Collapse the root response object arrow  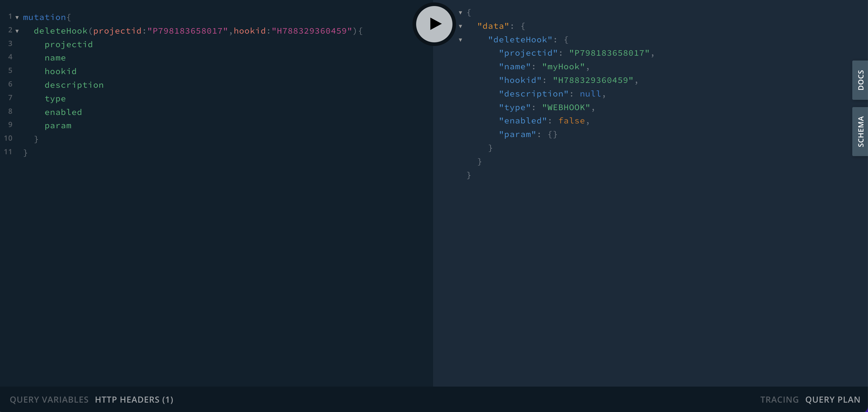click(x=460, y=13)
